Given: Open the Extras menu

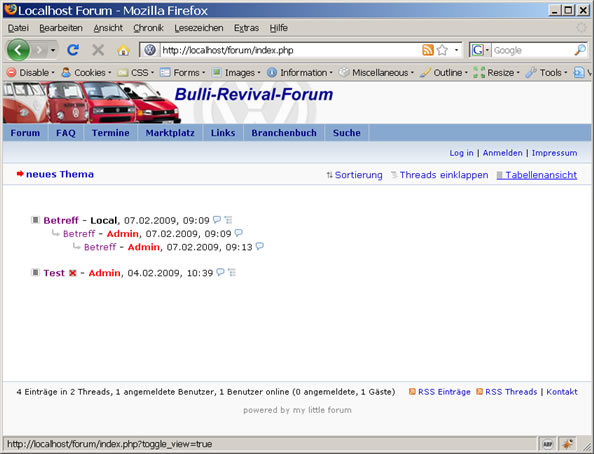Looking at the screenshot, I should click(x=246, y=28).
